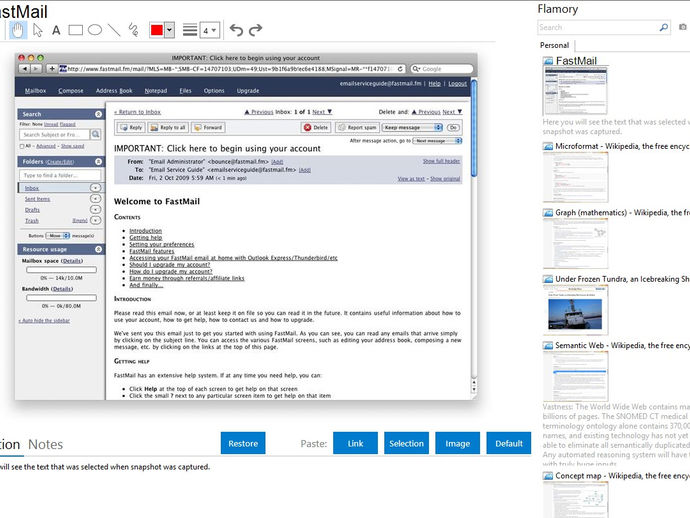Click Show full header link
690x518 pixels.
click(x=441, y=161)
